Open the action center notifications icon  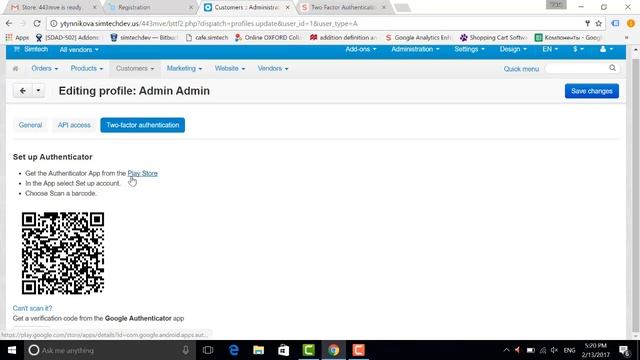pos(624,350)
